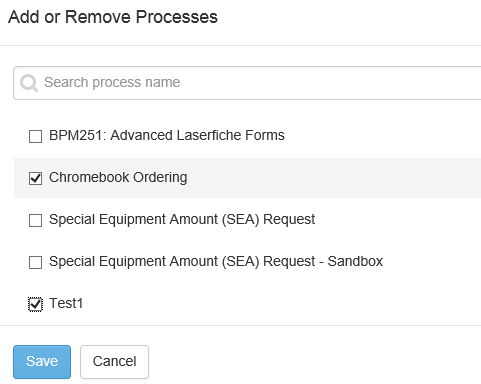This screenshot has width=481, height=384.
Task: Click the magnifying glass search icon
Action: pyautogui.click(x=29, y=83)
